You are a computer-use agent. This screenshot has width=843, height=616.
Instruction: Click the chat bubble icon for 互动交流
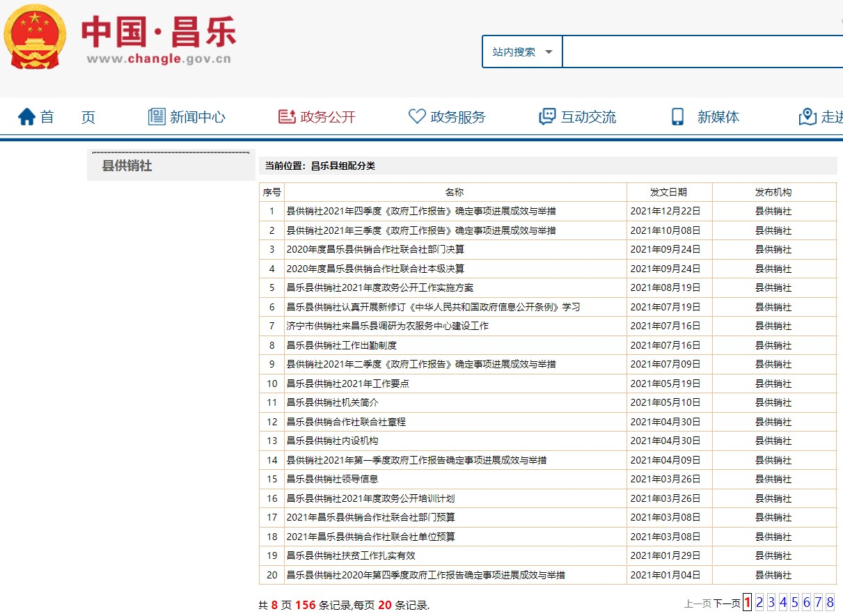[x=547, y=117]
